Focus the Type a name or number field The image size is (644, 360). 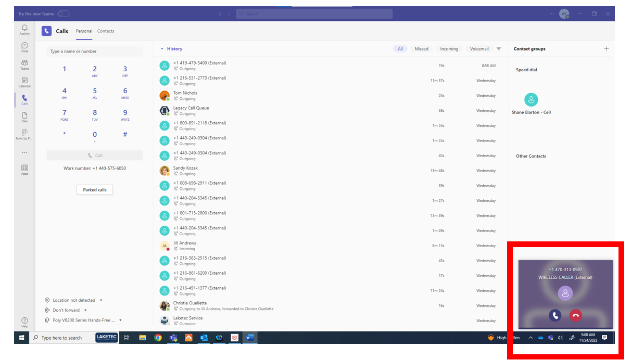click(95, 52)
